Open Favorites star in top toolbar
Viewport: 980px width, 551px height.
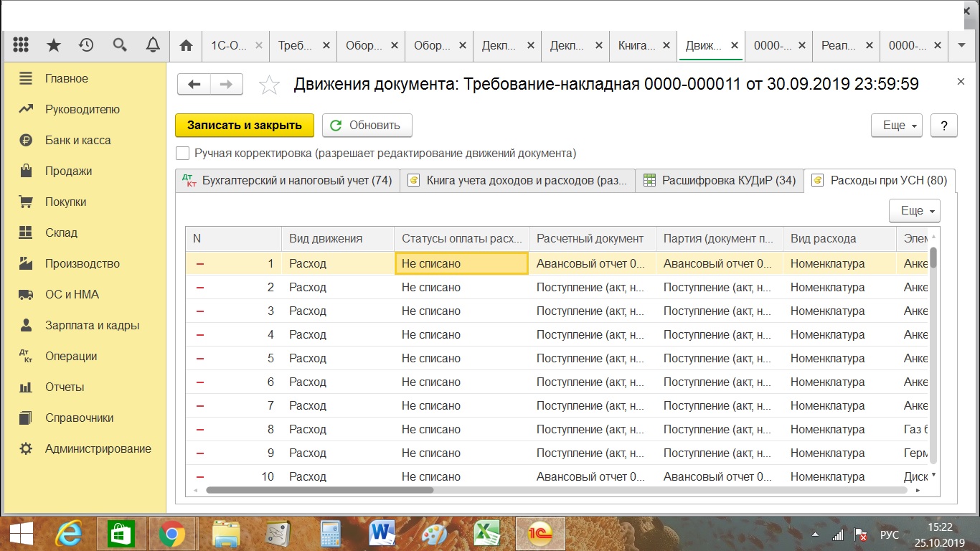tap(54, 45)
